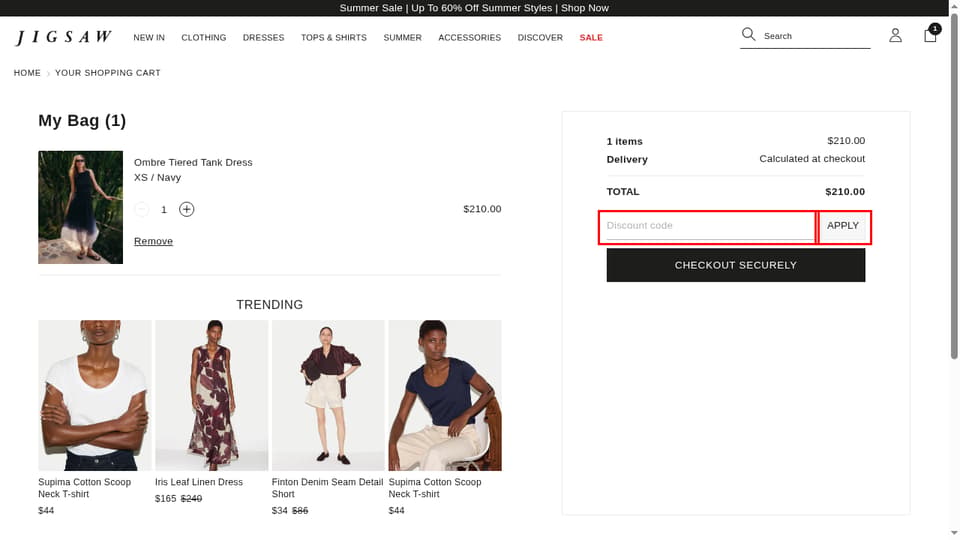Viewport: 960px width, 540px height.
Task: Click the Summer Sale banner
Action: (474, 8)
